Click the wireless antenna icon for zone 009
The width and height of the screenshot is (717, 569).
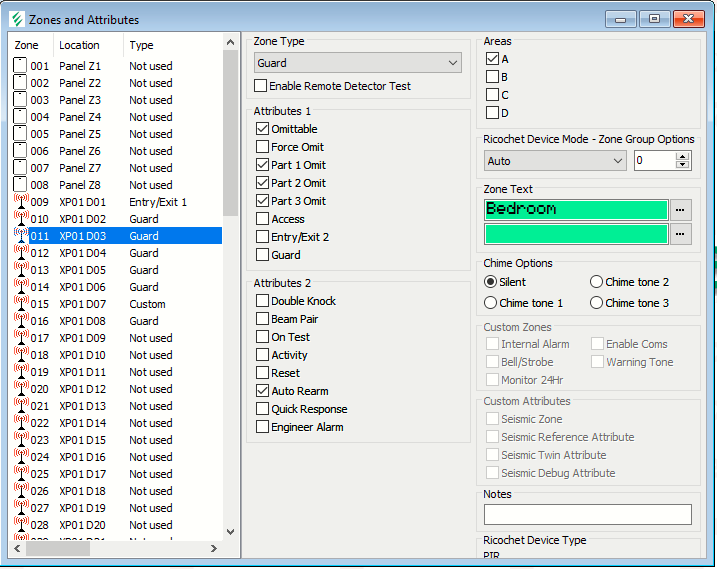coord(20,202)
